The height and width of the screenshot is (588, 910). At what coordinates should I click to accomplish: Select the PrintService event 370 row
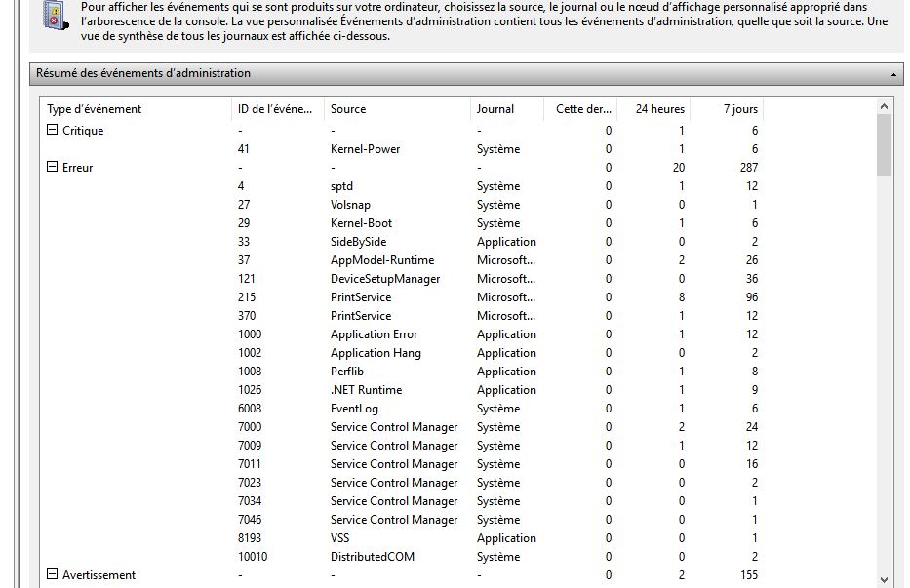click(402, 316)
